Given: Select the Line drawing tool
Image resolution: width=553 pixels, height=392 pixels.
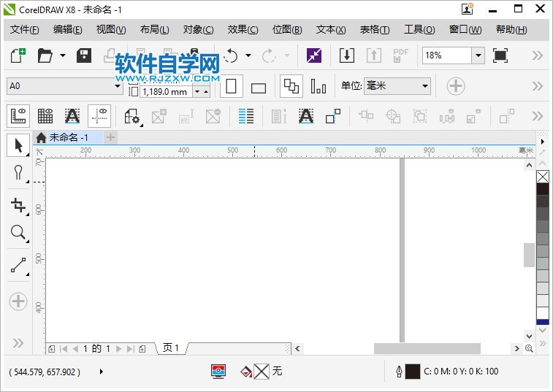Looking at the screenshot, I should (18, 266).
